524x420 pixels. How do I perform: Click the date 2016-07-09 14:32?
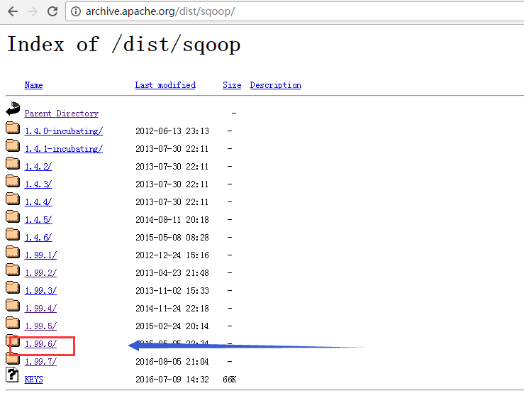172,379
